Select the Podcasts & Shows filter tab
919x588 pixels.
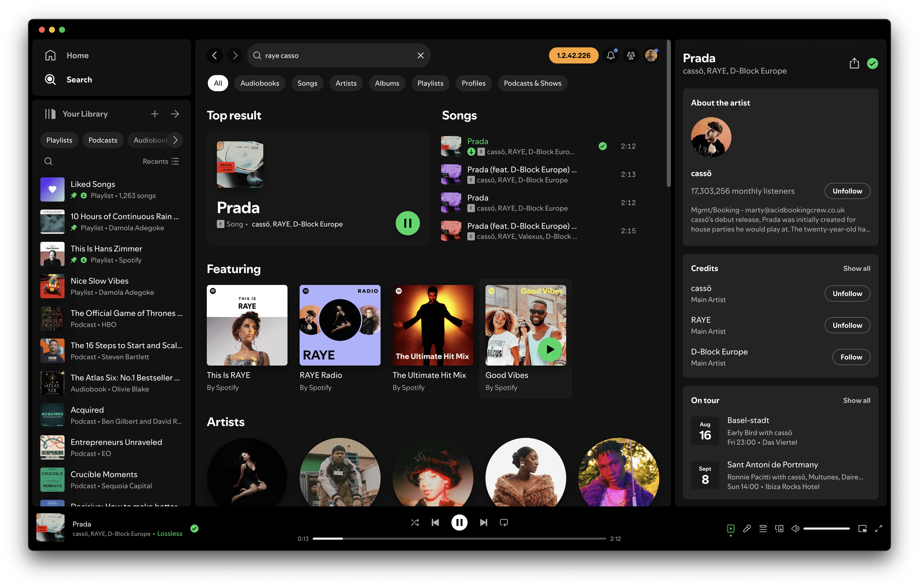pos(532,83)
